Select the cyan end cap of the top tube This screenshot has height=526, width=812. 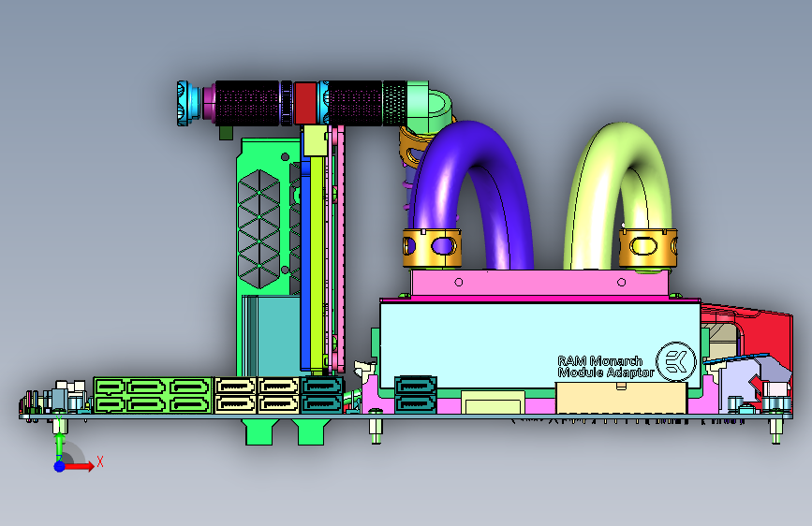click(x=188, y=103)
